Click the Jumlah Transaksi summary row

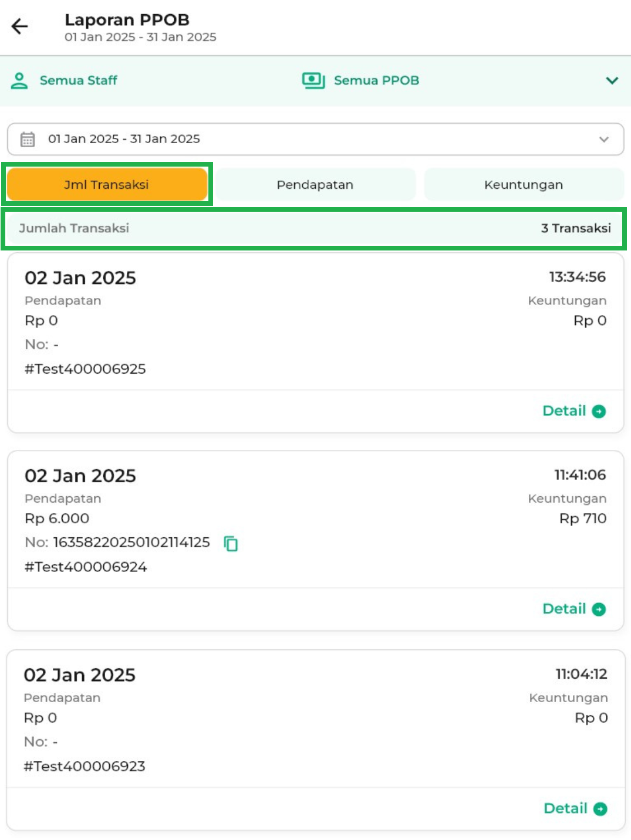pos(315,228)
